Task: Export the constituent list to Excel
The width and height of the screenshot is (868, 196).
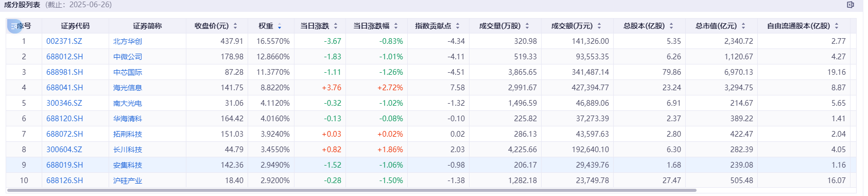Action: point(850,5)
